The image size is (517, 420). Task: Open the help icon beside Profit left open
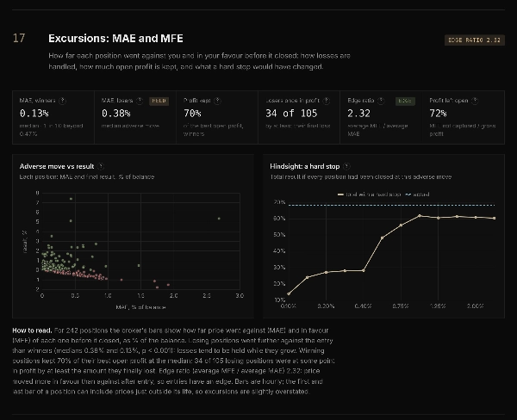point(475,101)
